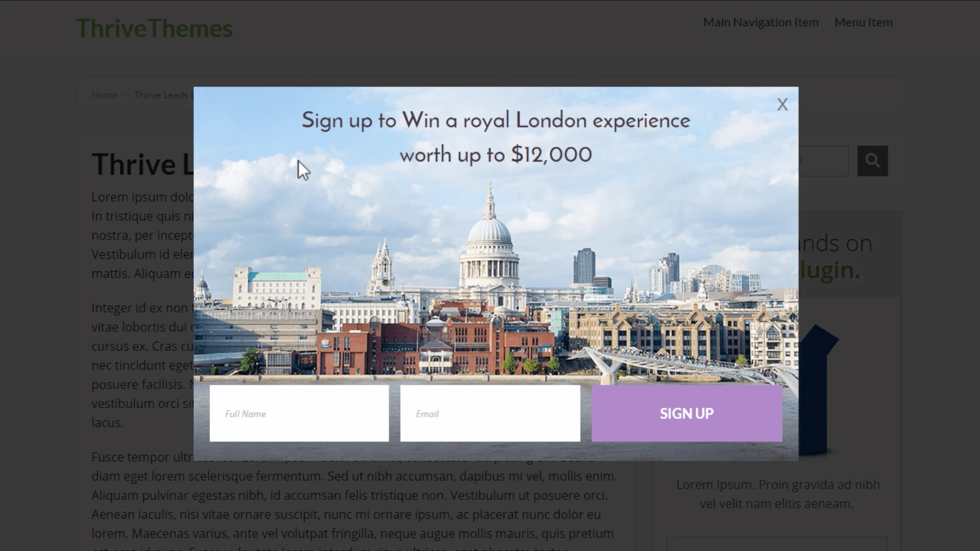Image resolution: width=980 pixels, height=551 pixels.
Task: Click the purple SIGN UP button
Action: click(x=687, y=413)
